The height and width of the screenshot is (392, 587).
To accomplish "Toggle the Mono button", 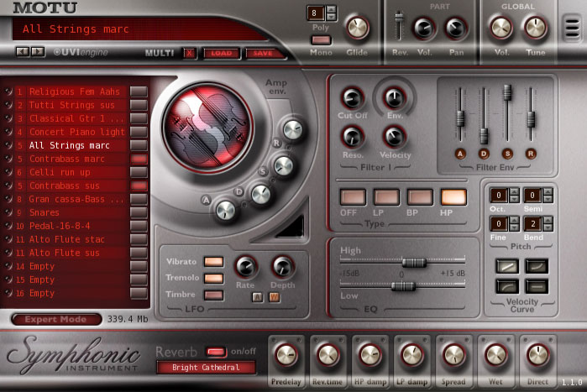I will coord(321,40).
